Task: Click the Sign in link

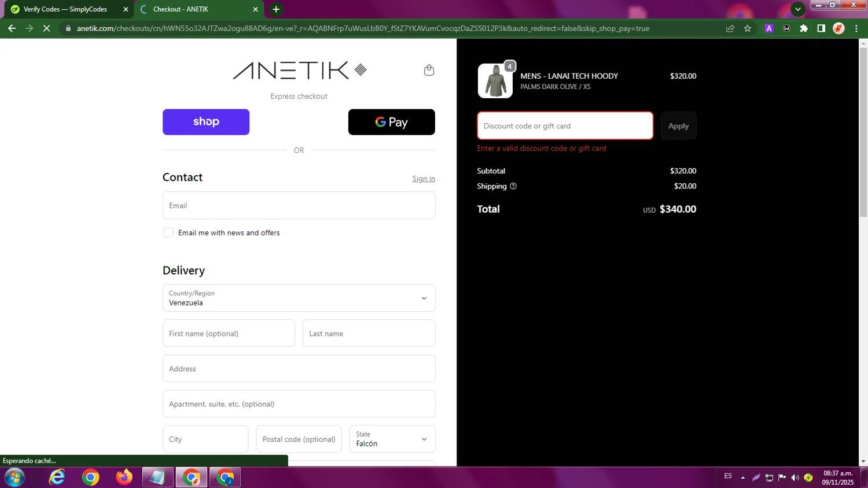Action: [424, 179]
